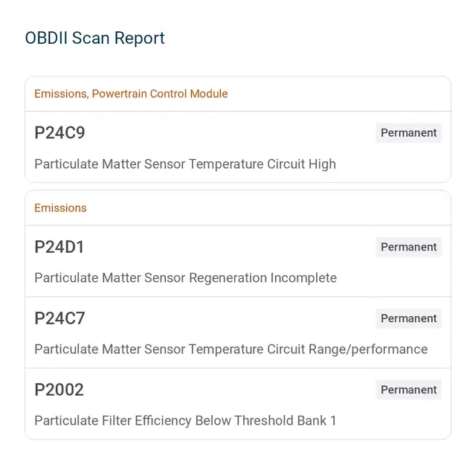The image size is (476, 476).
Task: Click the P24D1 code row
Action: [238, 261]
